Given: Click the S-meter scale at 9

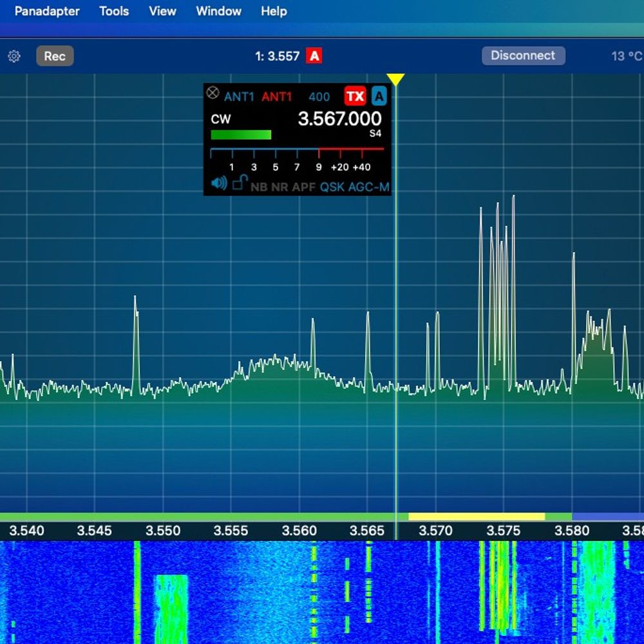Looking at the screenshot, I should (319, 167).
